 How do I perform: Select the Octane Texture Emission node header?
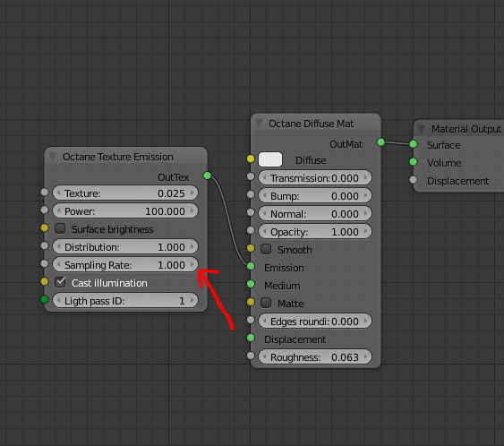coord(125,157)
